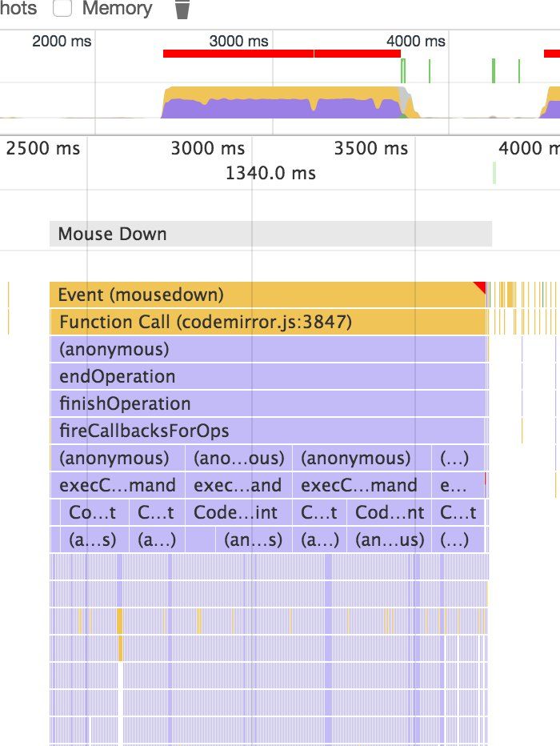
Task: Click the exec…and flame bar
Action: (x=239, y=485)
